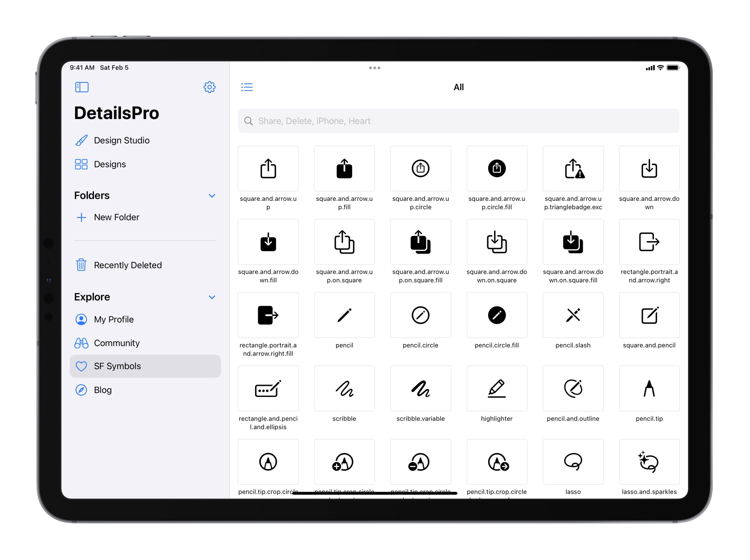
Task: Open Recently Deleted folder
Action: [128, 264]
